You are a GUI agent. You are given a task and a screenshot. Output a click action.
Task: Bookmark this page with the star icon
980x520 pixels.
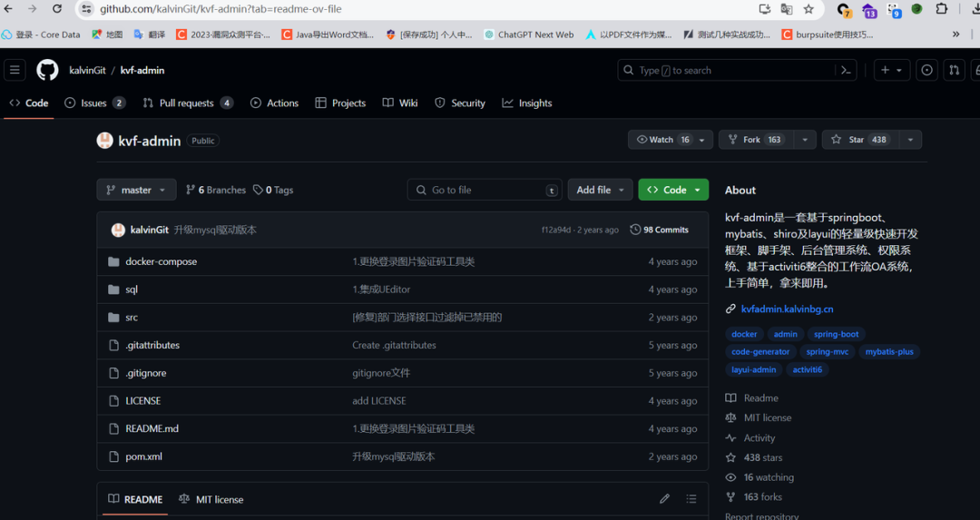pyautogui.click(x=810, y=9)
